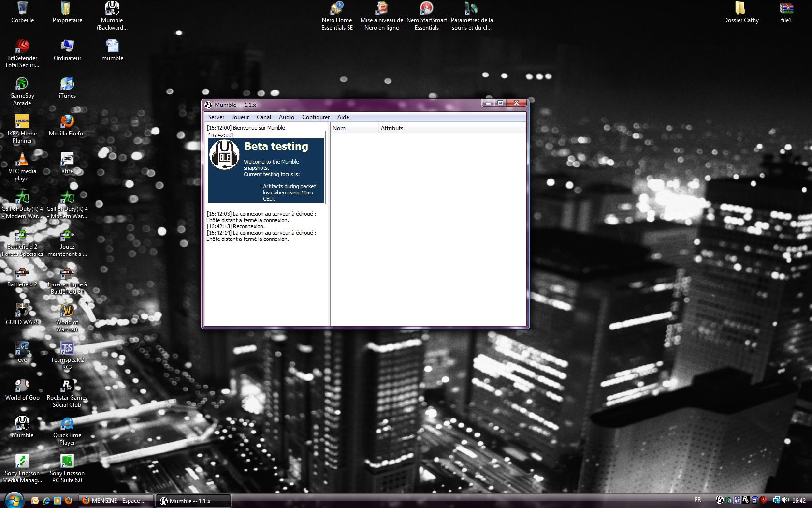Click the Mumble taskbar button
812x508 pixels.
click(x=194, y=501)
